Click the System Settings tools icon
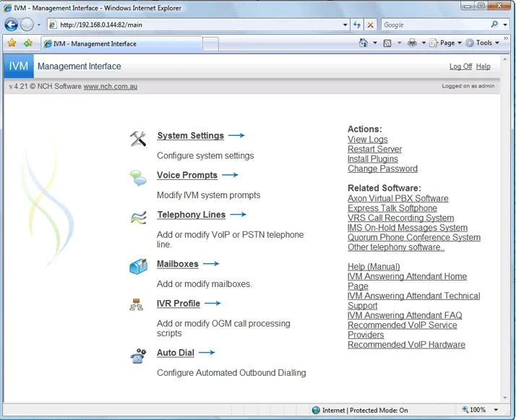This screenshot has height=420, width=516. pyautogui.click(x=138, y=139)
